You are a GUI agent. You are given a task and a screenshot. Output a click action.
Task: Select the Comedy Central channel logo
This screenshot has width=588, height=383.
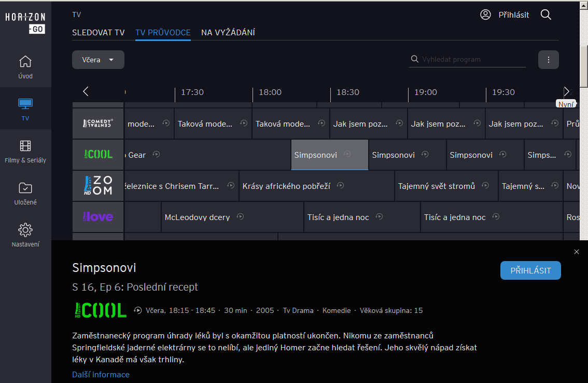pyautogui.click(x=98, y=124)
